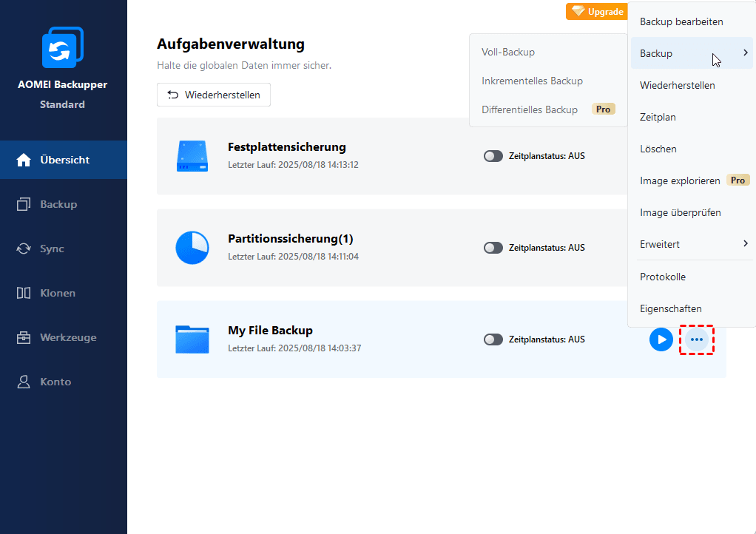
Task: Expand the Erweitert submenu arrow
Action: click(746, 243)
